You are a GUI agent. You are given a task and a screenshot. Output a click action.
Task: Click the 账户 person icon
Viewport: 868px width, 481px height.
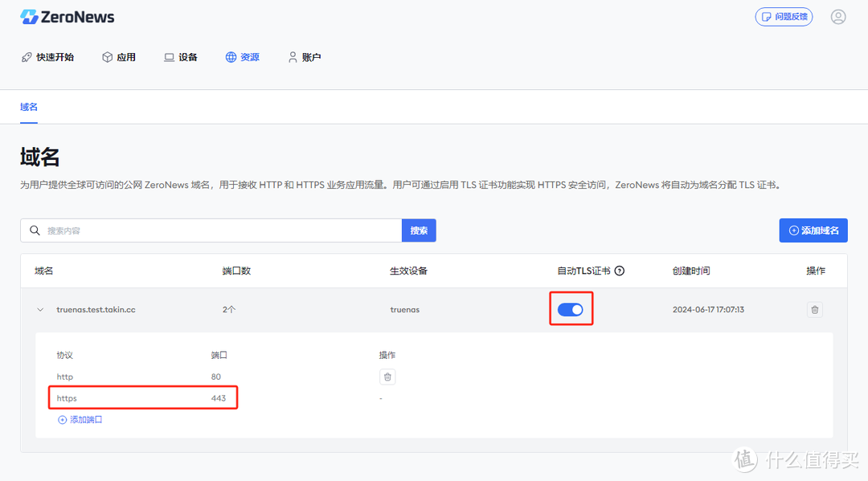293,56
